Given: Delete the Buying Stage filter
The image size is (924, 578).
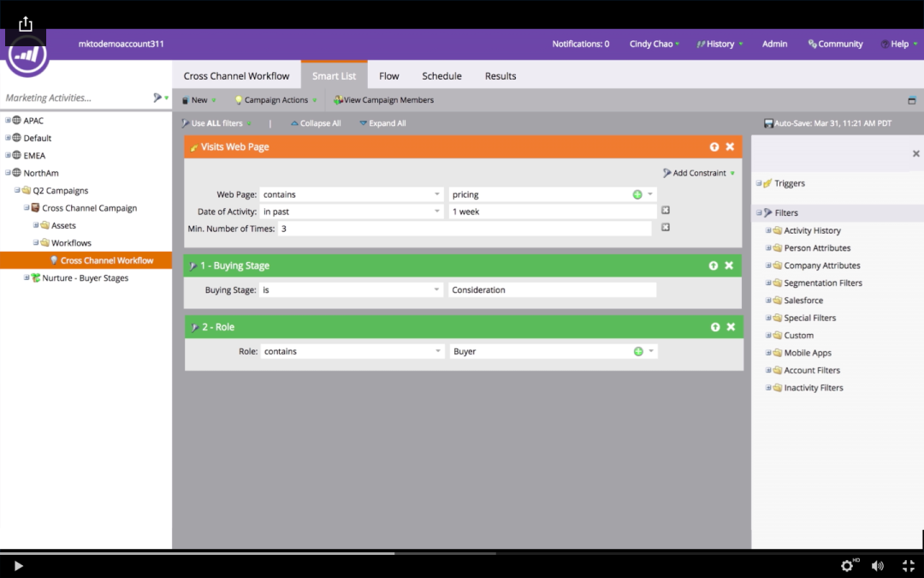Looking at the screenshot, I should (730, 266).
